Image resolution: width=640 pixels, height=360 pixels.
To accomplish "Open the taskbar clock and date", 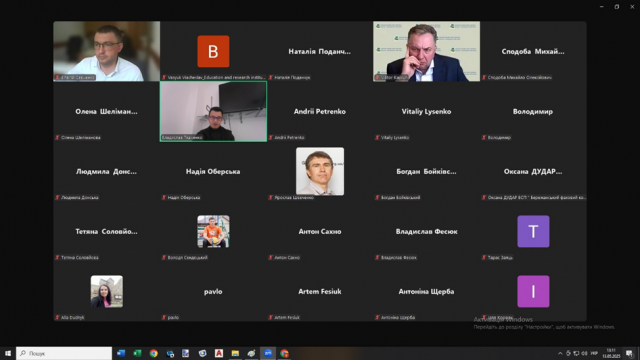I will [611, 353].
